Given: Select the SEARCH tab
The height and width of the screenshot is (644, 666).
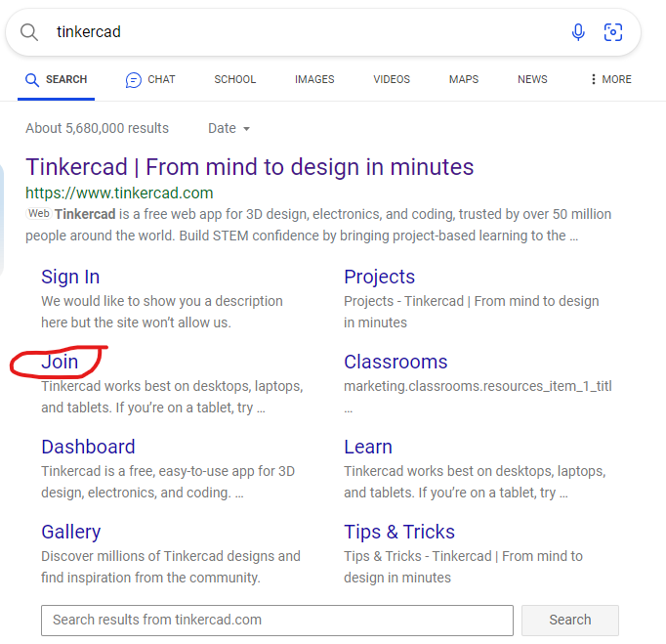Looking at the screenshot, I should pyautogui.click(x=56, y=79).
